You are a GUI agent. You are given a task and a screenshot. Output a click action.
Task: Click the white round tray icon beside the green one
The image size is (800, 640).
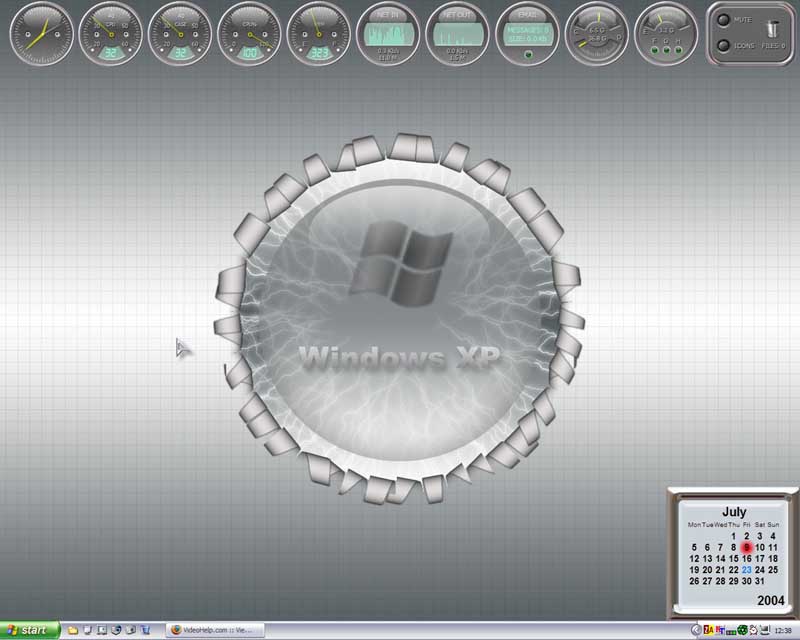click(x=753, y=631)
